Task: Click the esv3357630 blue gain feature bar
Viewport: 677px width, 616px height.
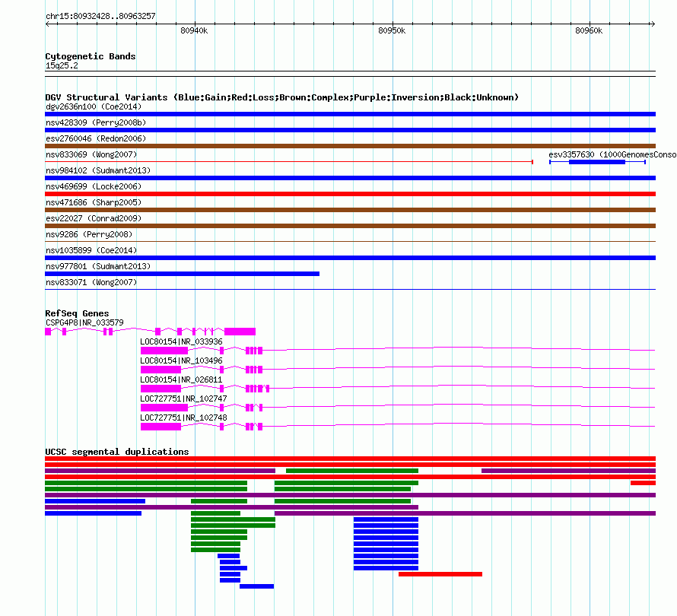Action: (597, 162)
